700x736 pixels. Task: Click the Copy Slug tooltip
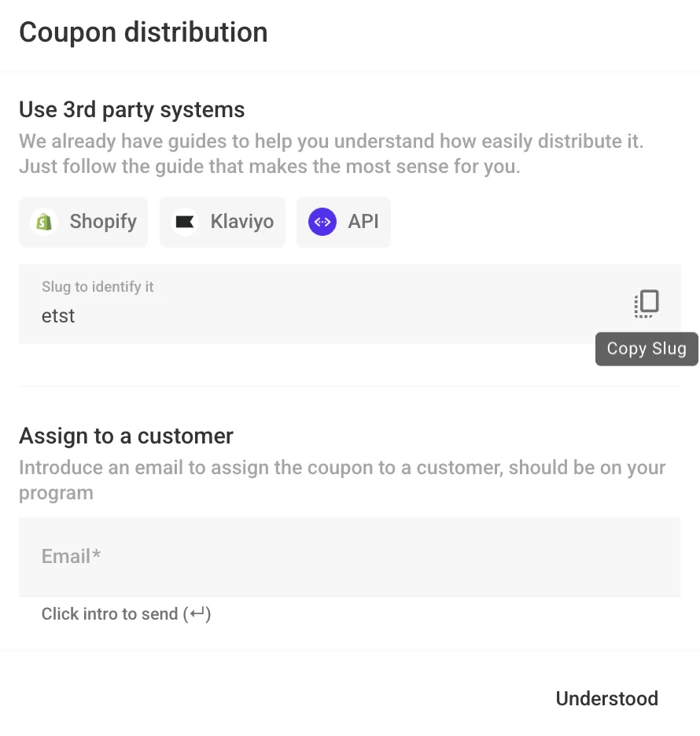(x=647, y=349)
